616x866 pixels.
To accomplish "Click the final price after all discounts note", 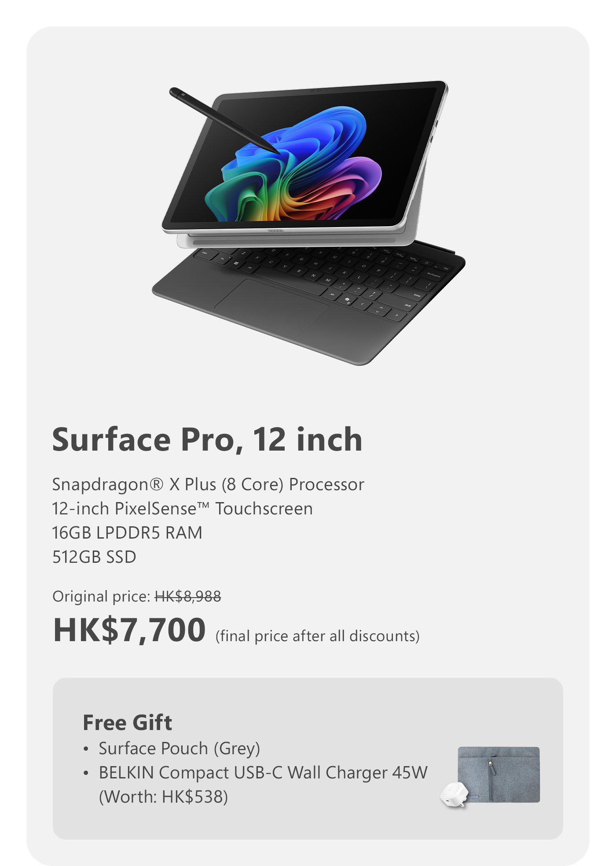I will click(317, 636).
